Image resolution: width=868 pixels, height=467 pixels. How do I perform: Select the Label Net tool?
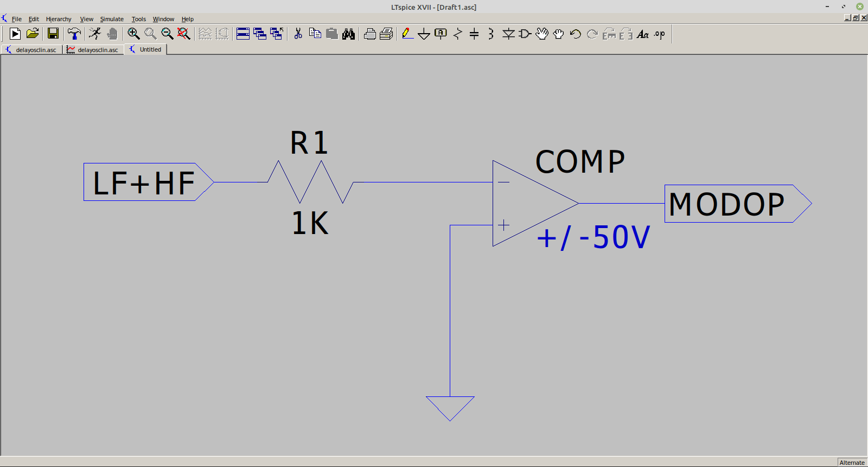441,34
